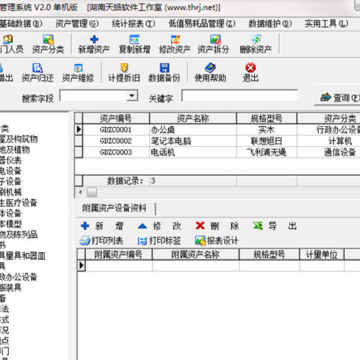The image size is (360, 360).
Task: Click the 删除资产 toolbar icon
Action: click(256, 39)
